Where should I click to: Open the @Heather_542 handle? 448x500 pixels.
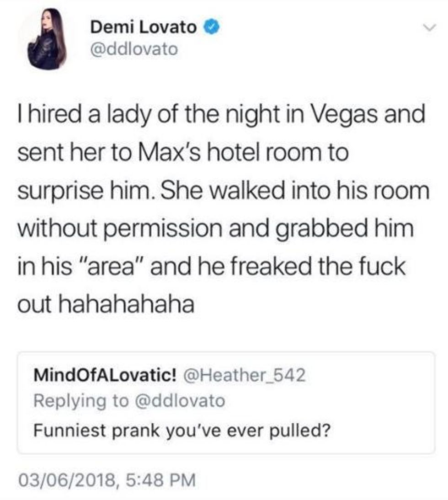pyautogui.click(x=244, y=375)
